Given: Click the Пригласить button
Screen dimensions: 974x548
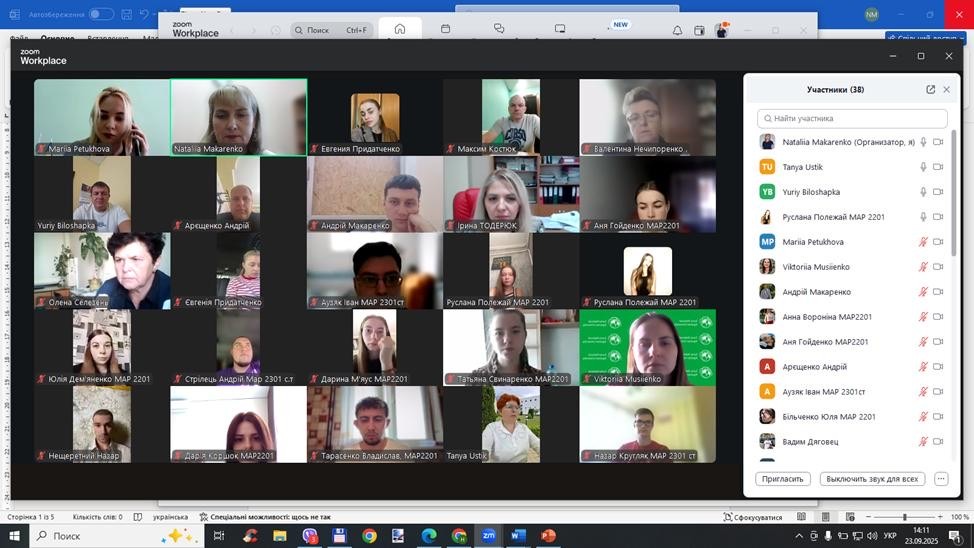Looking at the screenshot, I should tap(782, 479).
